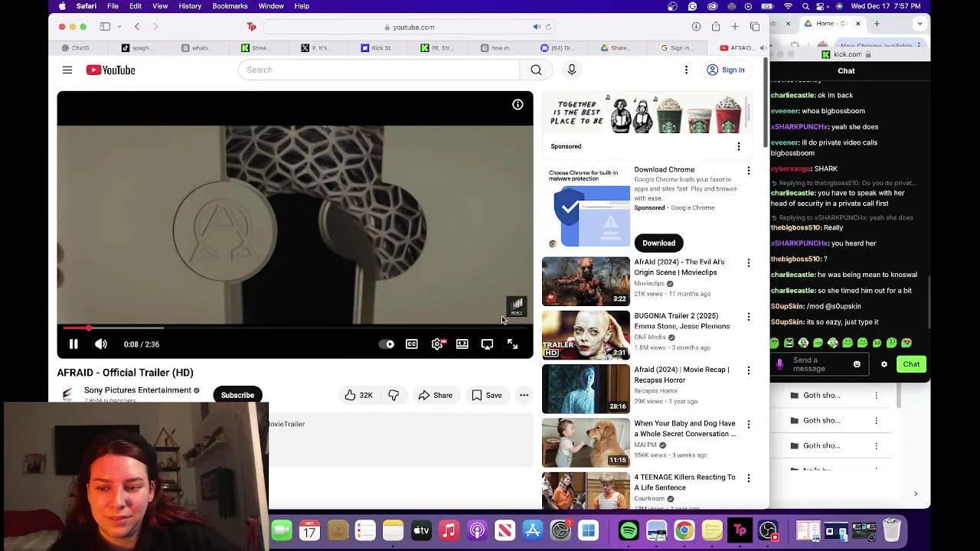Toggle the Safari sidebar button
Viewport: 980px width, 551px height.
105,27
